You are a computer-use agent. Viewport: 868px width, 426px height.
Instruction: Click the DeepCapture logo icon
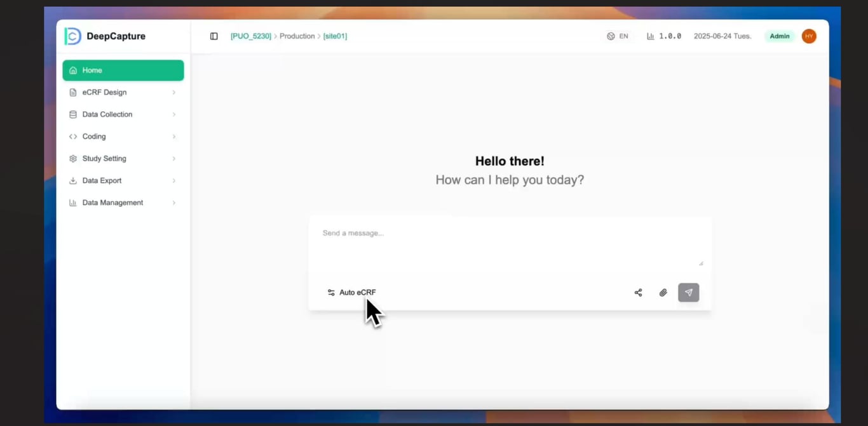pos(72,36)
